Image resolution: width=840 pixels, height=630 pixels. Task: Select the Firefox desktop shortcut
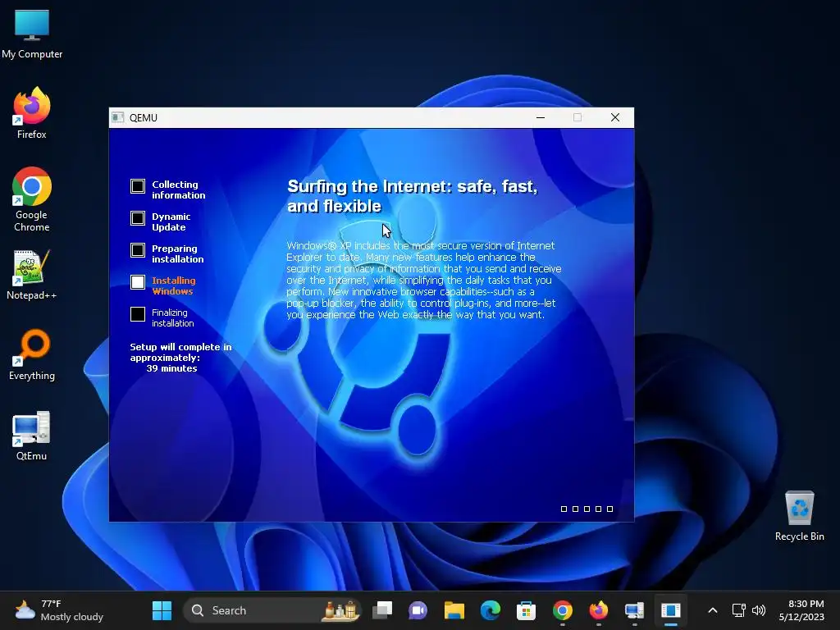32,113
